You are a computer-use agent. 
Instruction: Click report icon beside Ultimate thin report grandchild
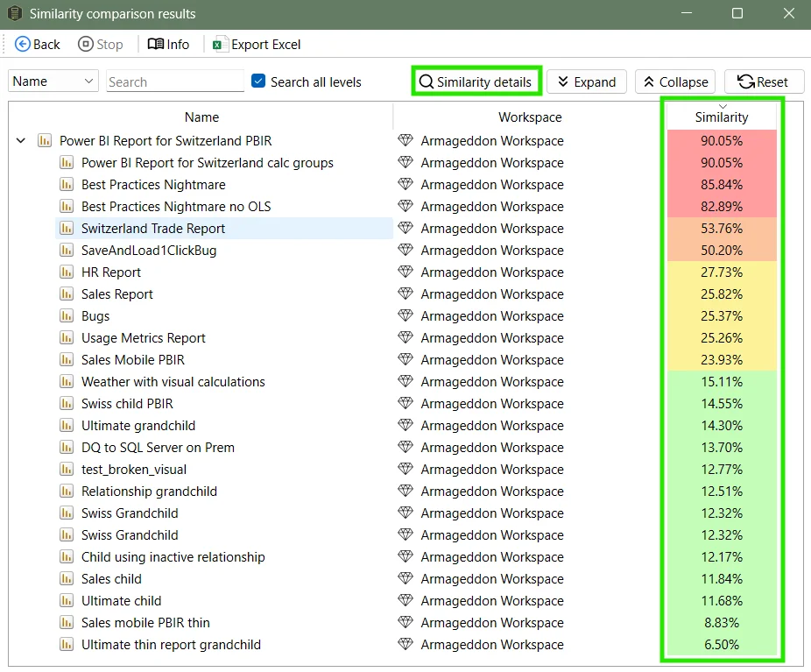67,645
